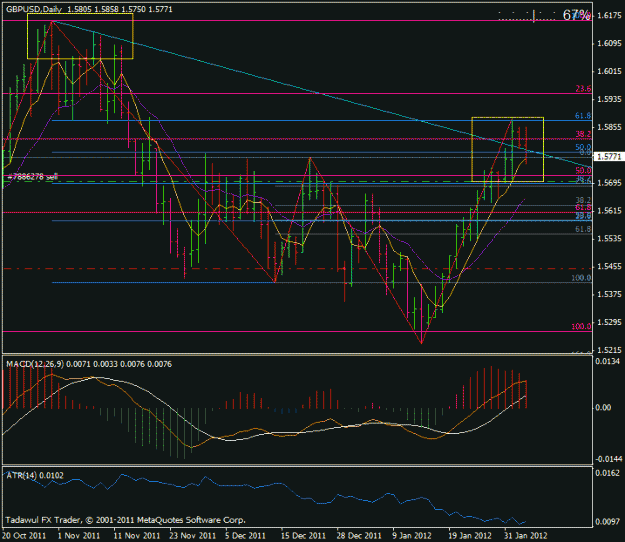Image resolution: width=625 pixels, height=542 pixels.
Task: Click the 67% label in the top corner
Action: [576, 15]
